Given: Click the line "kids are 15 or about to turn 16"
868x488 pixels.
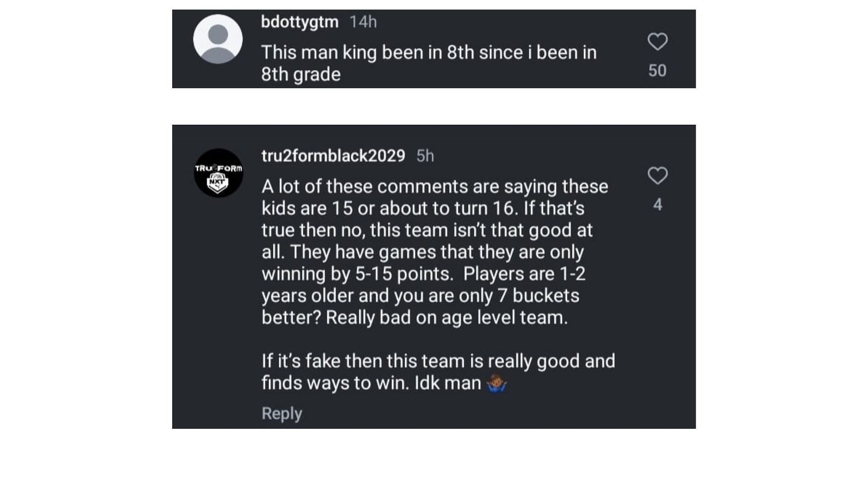Looking at the screenshot, I should click(388, 208).
